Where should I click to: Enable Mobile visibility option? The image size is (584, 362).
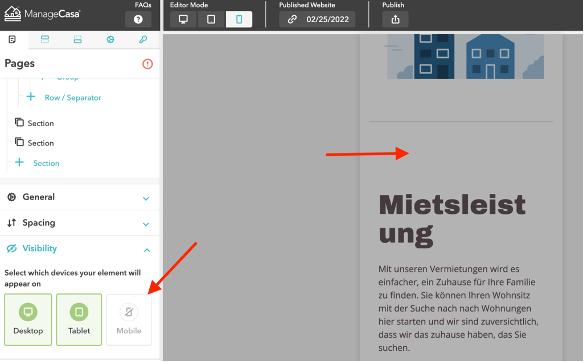click(x=129, y=320)
